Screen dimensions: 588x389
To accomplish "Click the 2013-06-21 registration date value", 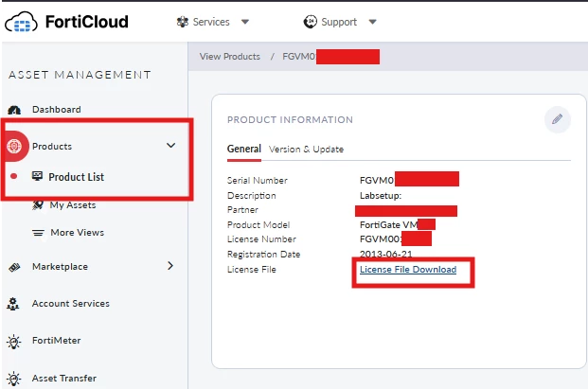I will pyautogui.click(x=386, y=254).
